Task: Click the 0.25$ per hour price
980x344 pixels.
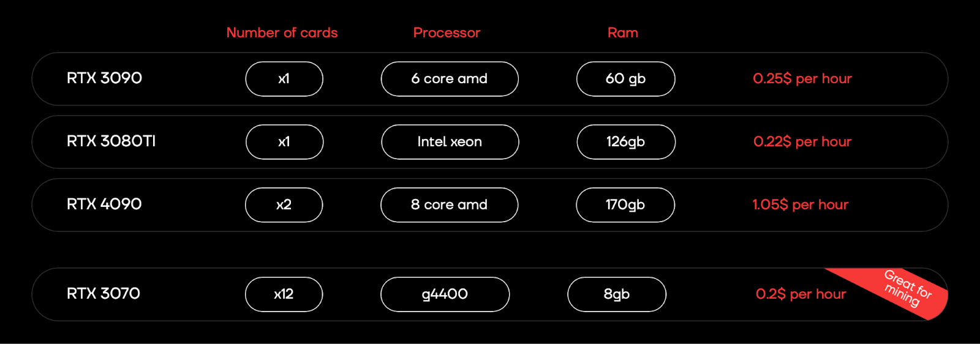Action: pos(802,79)
